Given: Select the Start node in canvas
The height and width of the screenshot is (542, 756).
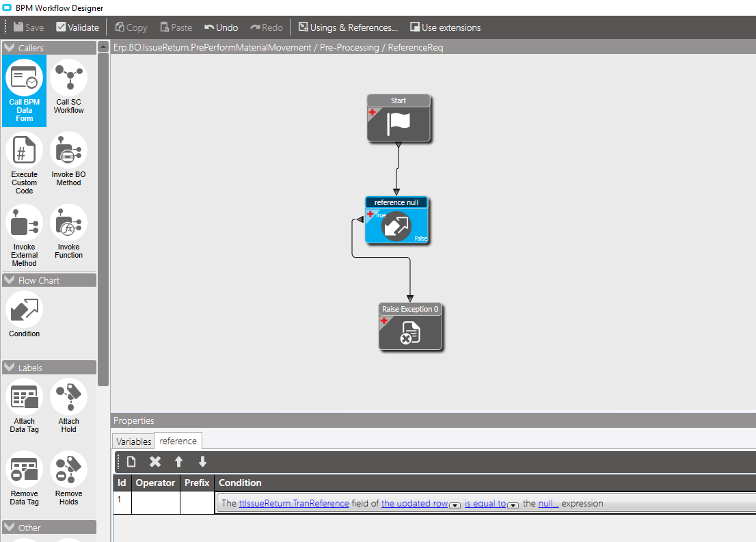Looking at the screenshot, I should (399, 118).
